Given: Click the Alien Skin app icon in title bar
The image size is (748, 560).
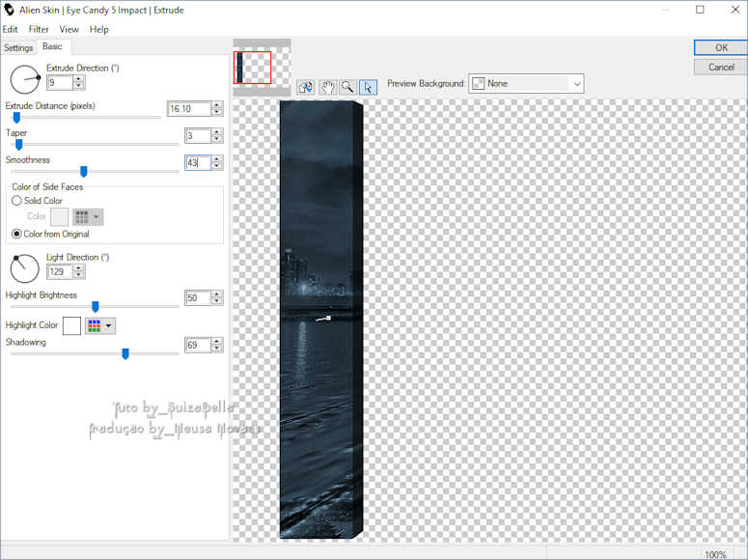Looking at the screenshot, I should [9, 10].
